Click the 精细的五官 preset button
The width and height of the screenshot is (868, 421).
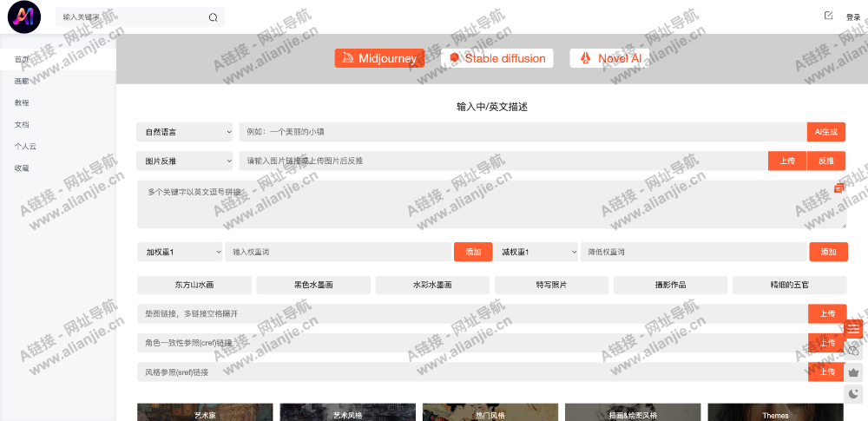click(x=789, y=286)
